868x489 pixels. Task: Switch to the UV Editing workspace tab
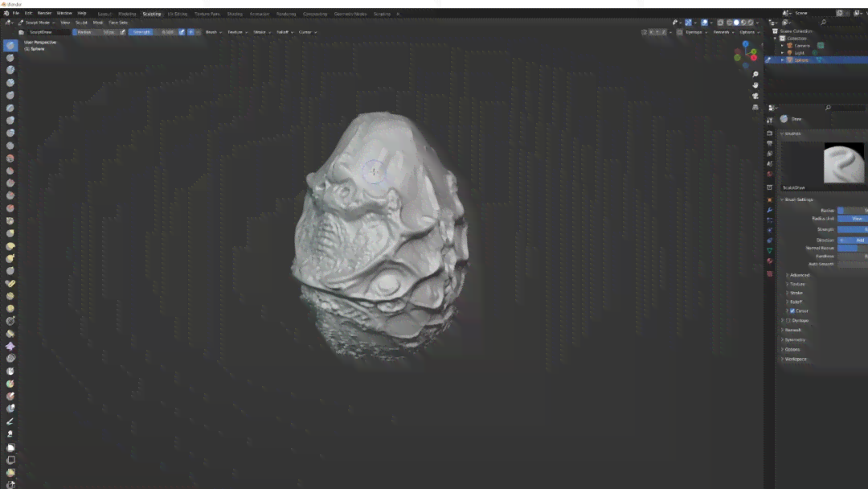pyautogui.click(x=177, y=14)
